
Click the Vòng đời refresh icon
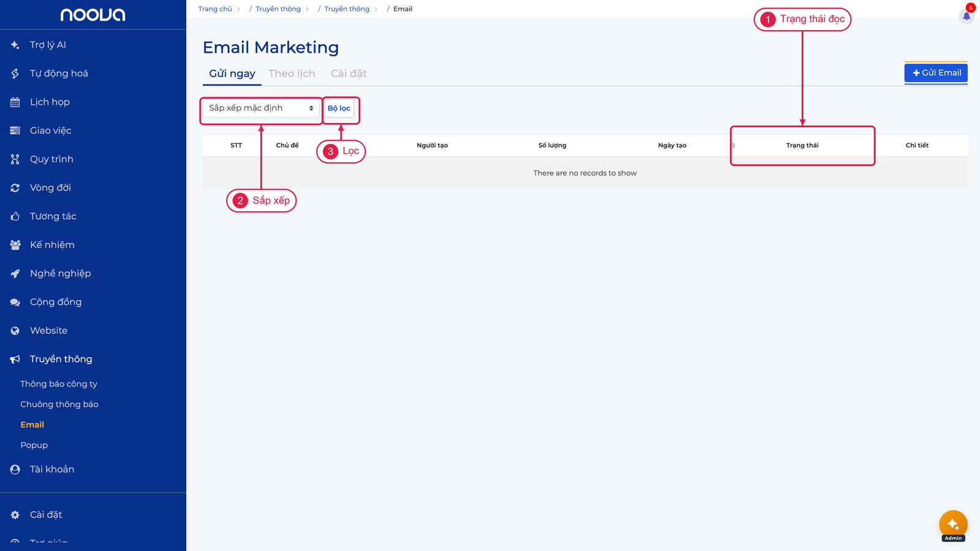click(x=15, y=188)
